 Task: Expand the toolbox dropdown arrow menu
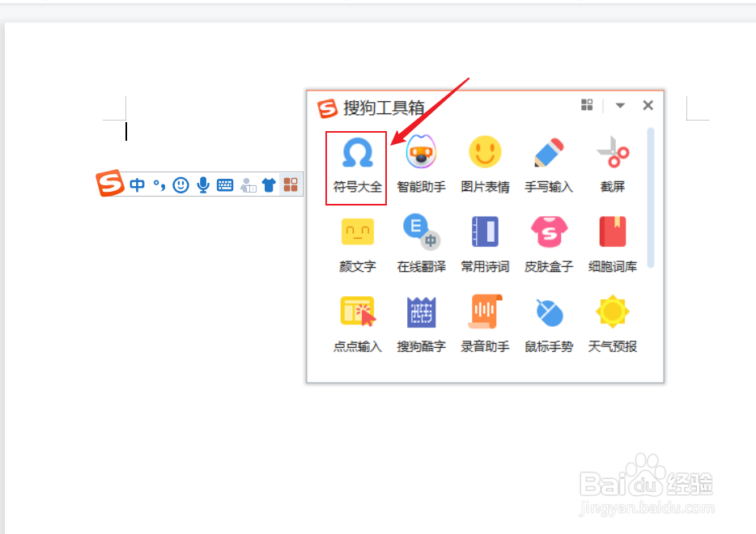tap(620, 105)
